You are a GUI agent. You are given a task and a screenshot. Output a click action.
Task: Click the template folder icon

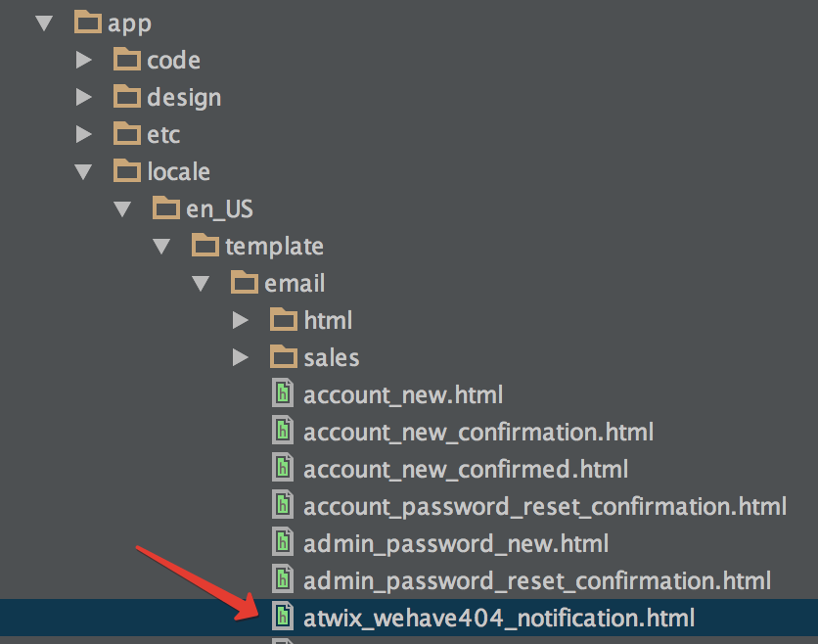click(205, 245)
